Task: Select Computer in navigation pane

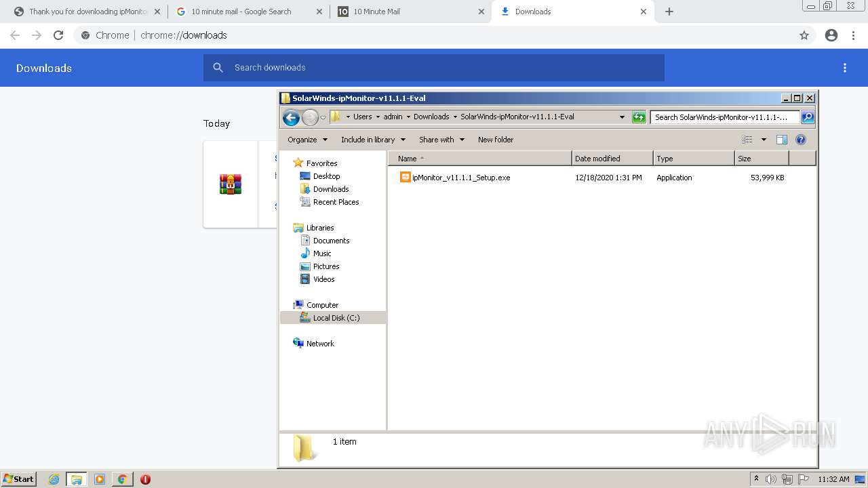Action: click(x=315, y=305)
